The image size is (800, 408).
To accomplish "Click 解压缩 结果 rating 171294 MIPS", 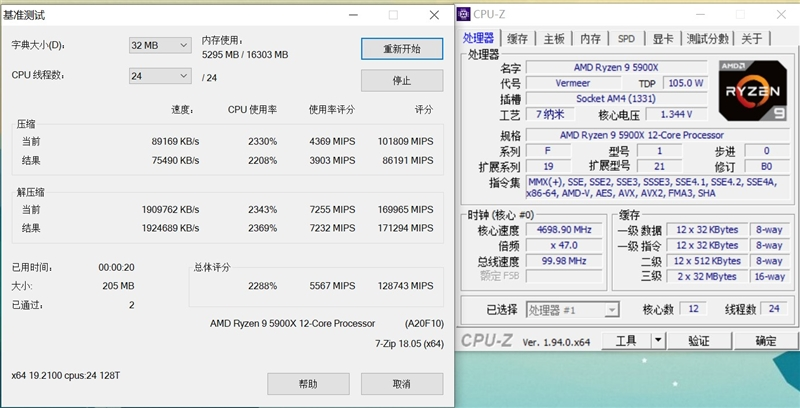I will pos(406,228).
